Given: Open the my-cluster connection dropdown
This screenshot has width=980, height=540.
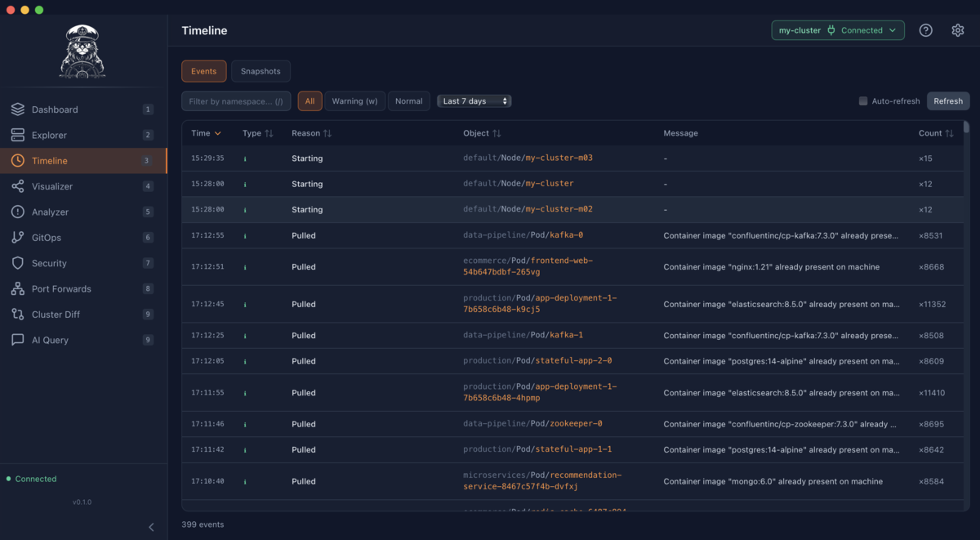Looking at the screenshot, I should click(838, 29).
